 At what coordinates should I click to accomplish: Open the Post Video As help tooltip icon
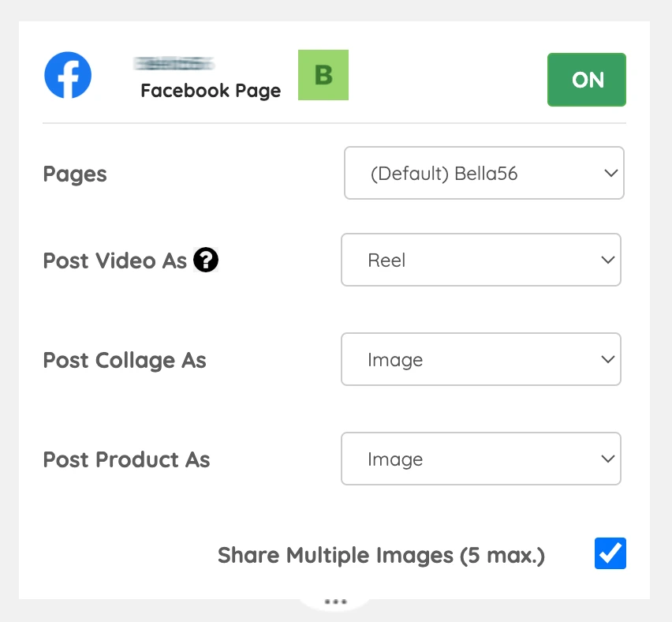pyautogui.click(x=206, y=260)
